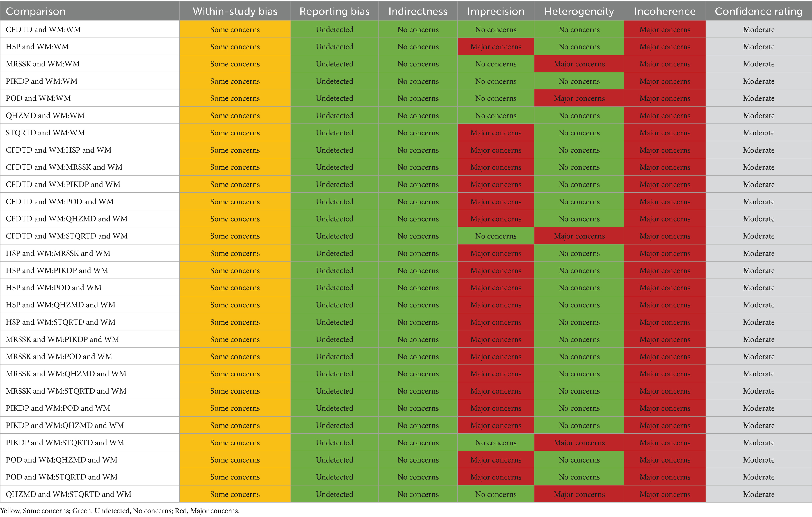The width and height of the screenshot is (812, 517).
Task: Click Imprecision 'Major concerns' in HSP and WM:WM row
Action: pyautogui.click(x=496, y=47)
